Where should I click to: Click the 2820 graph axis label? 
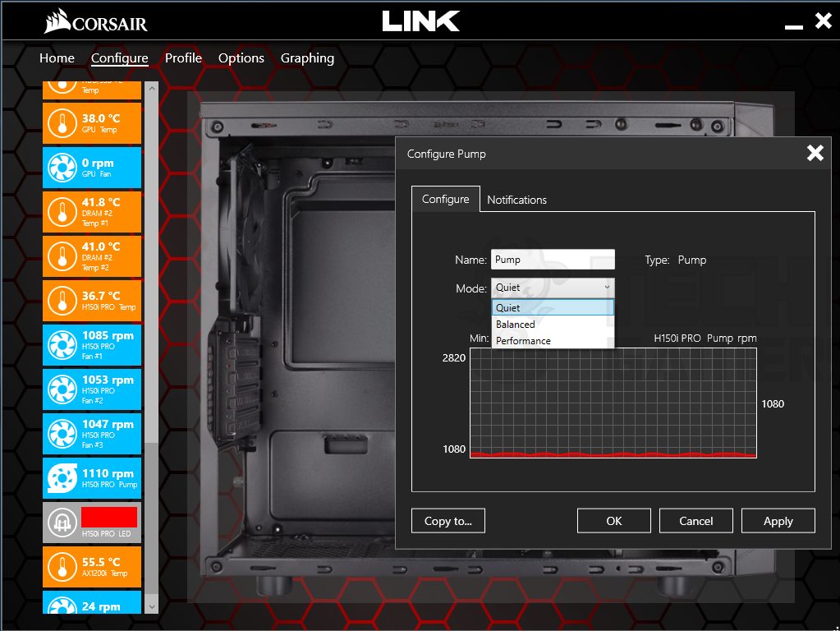click(x=454, y=357)
